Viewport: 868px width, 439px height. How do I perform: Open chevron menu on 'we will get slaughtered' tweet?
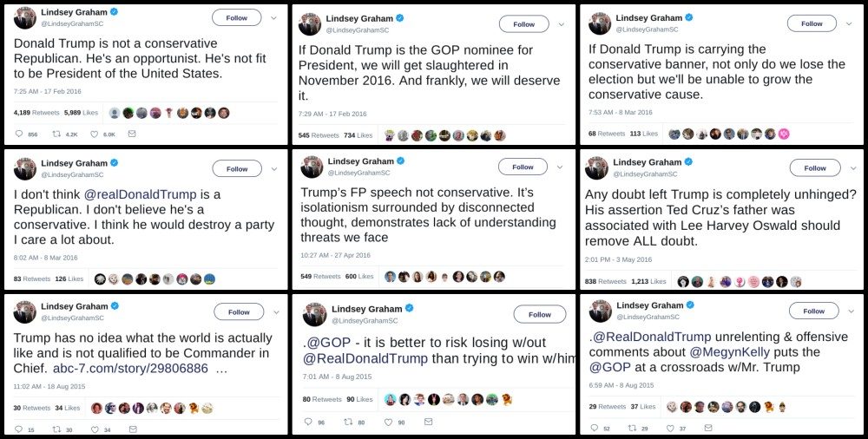[x=561, y=24]
